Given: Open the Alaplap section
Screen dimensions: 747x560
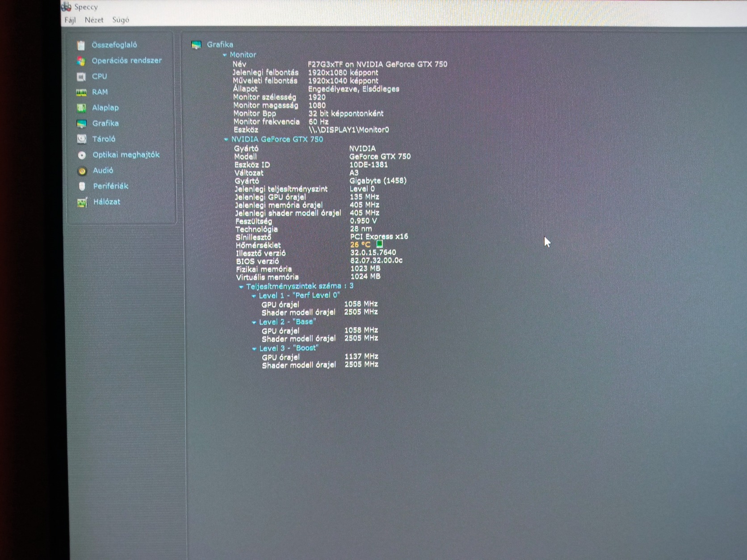Looking at the screenshot, I should (x=105, y=108).
